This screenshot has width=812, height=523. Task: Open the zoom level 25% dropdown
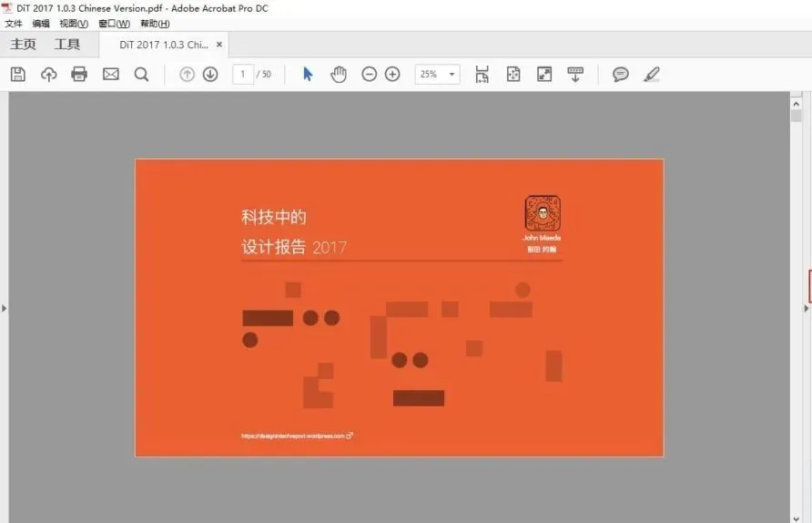coord(438,74)
